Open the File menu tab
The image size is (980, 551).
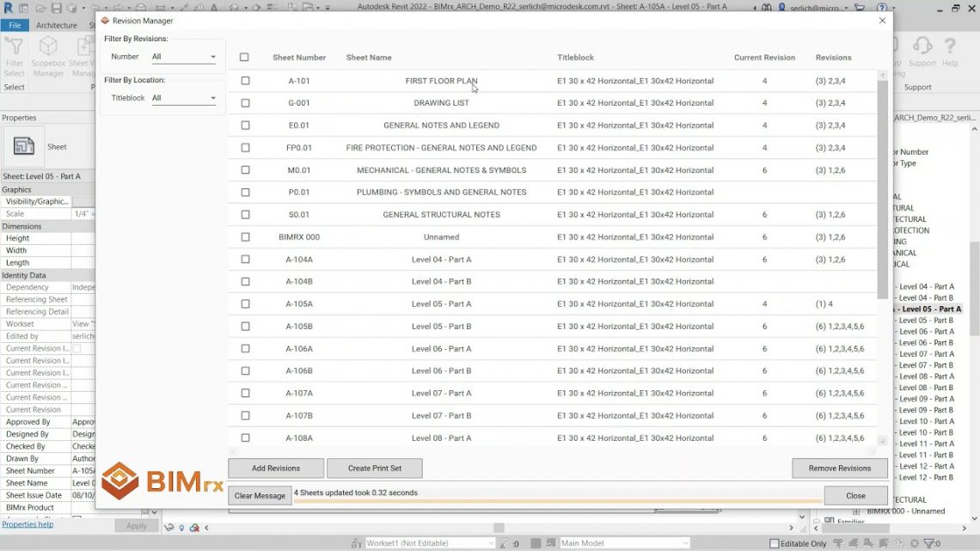pyautogui.click(x=15, y=25)
